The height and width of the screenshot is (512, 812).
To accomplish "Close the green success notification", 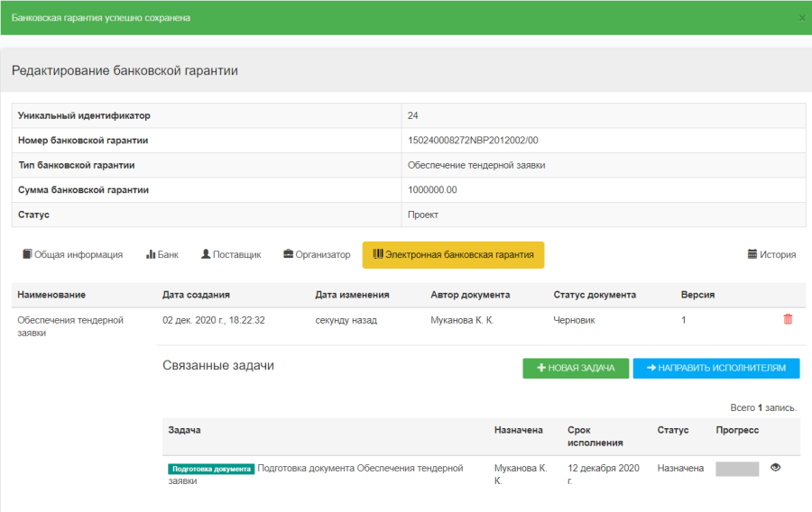I will click(802, 18).
